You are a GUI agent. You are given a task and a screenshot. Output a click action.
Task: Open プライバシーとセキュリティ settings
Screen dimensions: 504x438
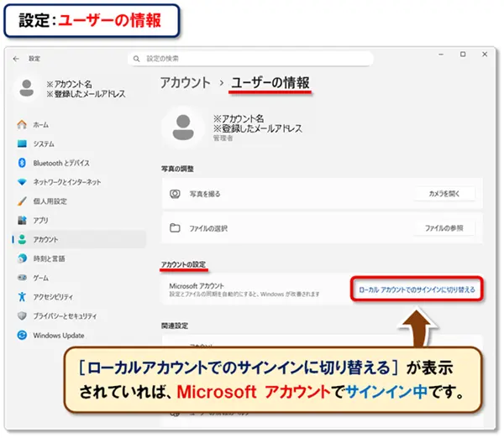(79, 316)
